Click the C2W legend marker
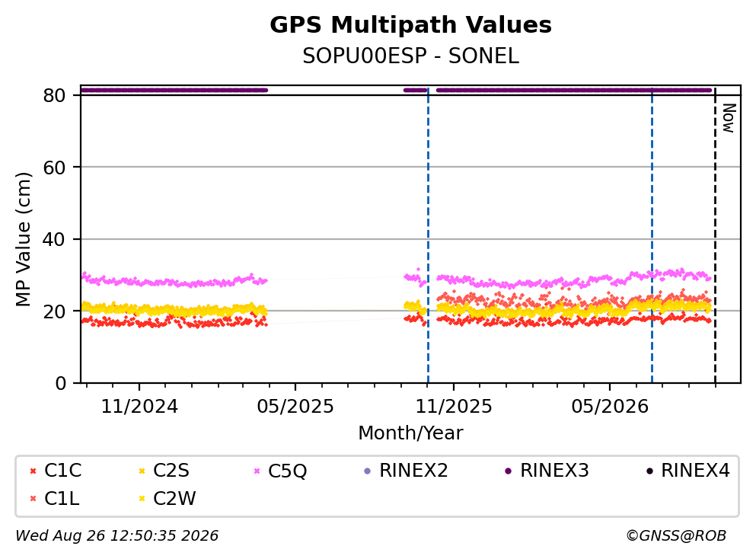Screen dimensions: 756x559 142,499
